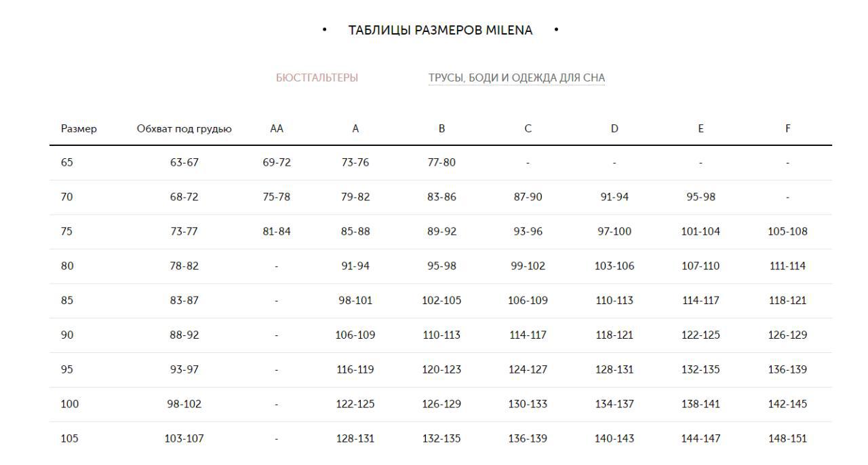Select the 138-141 cell in E column

701,405
